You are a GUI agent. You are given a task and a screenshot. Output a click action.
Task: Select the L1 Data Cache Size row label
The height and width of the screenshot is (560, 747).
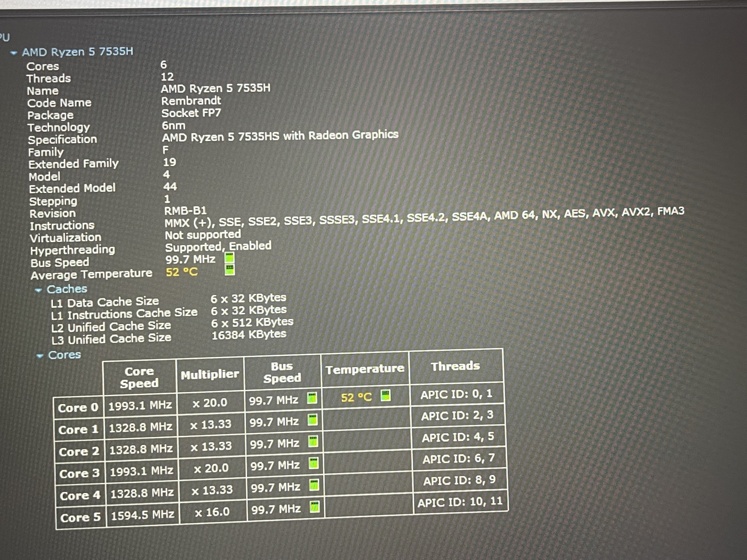pyautogui.click(x=105, y=302)
